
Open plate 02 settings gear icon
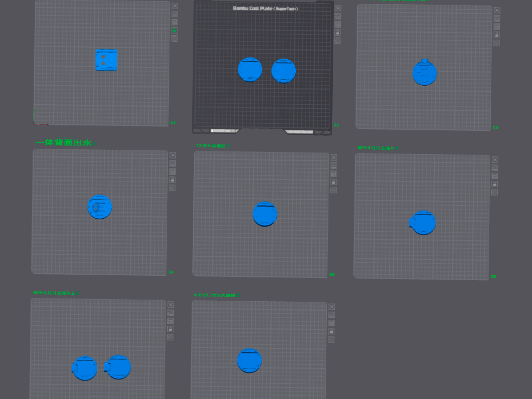pos(338,40)
